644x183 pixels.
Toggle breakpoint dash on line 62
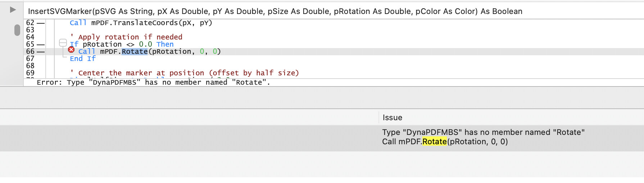[x=41, y=23]
